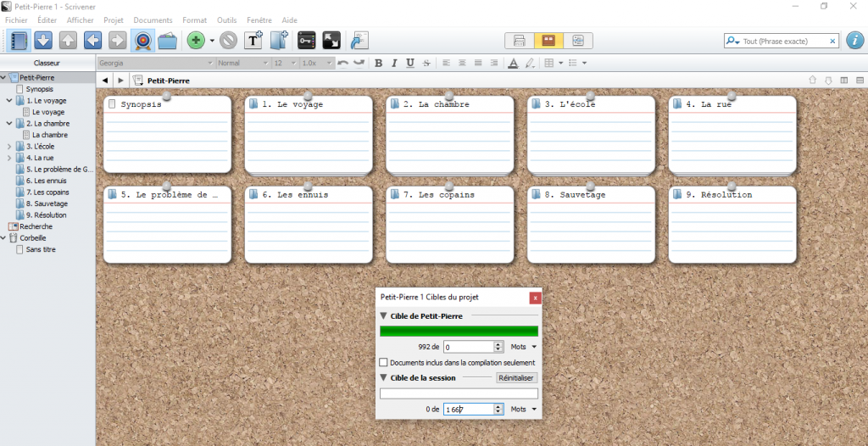Open project targets with the bullseye icon
The width and height of the screenshot is (868, 446).
tap(142, 41)
